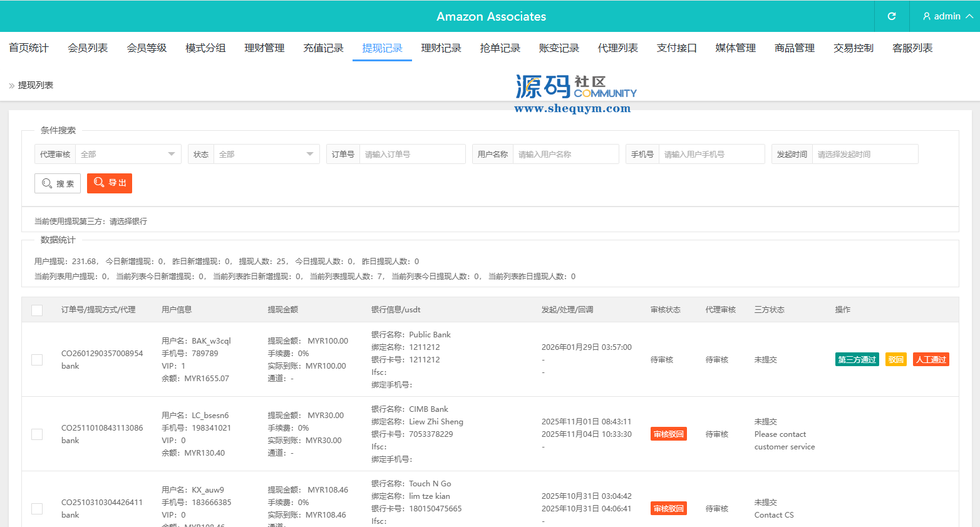980x527 pixels.
Task: Open the 会员列表 menu item
Action: tap(88, 48)
